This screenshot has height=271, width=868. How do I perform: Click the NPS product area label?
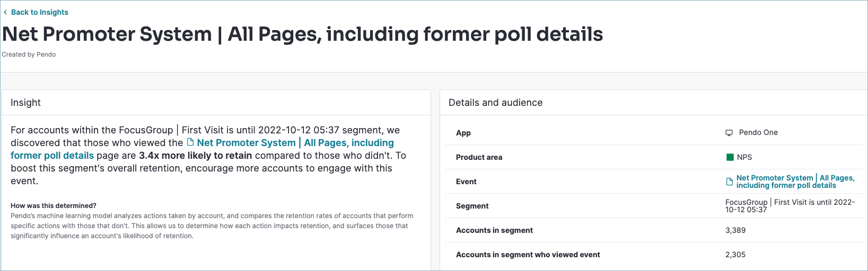744,157
